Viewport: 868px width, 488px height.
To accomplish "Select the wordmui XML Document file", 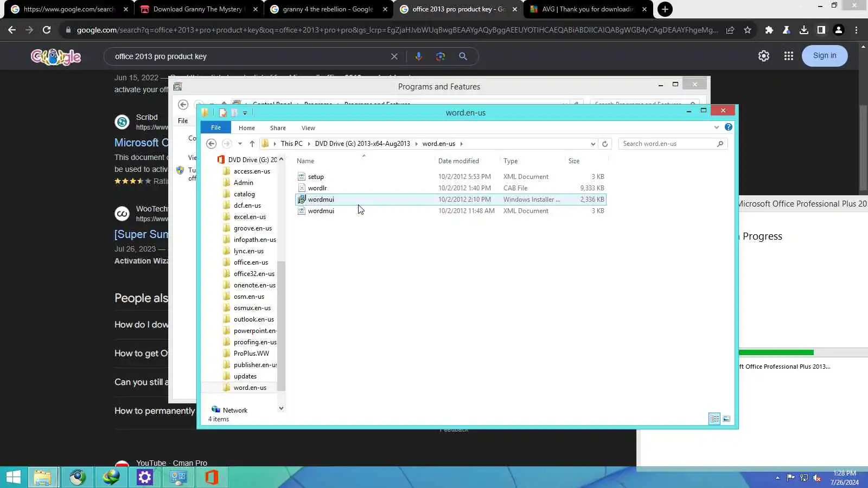I will (x=451, y=211).
